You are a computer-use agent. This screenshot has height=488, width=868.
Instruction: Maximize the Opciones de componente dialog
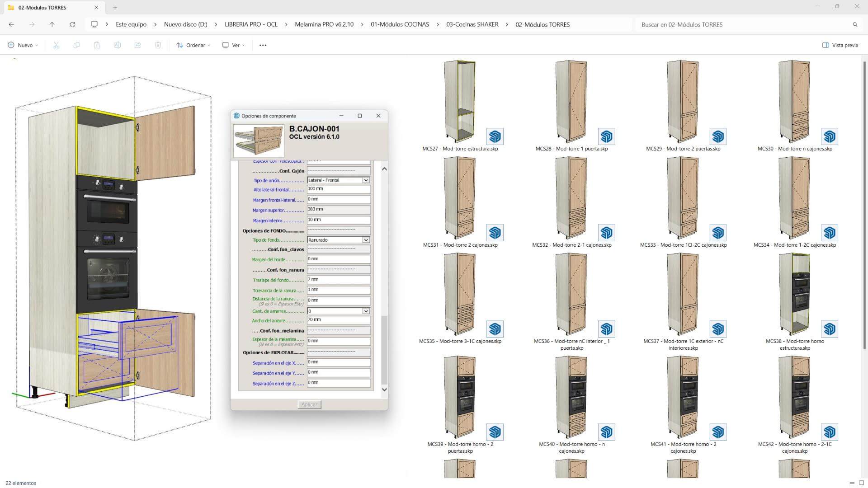click(360, 116)
